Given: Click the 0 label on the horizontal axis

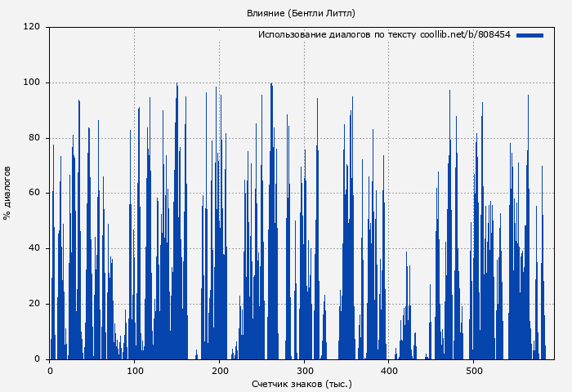Looking at the screenshot, I should pyautogui.click(x=50, y=371).
